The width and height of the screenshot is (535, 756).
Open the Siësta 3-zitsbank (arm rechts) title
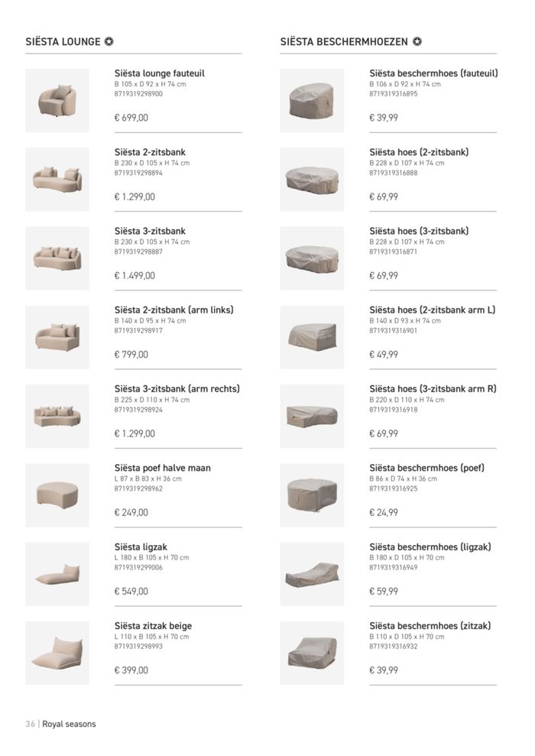click(177, 388)
